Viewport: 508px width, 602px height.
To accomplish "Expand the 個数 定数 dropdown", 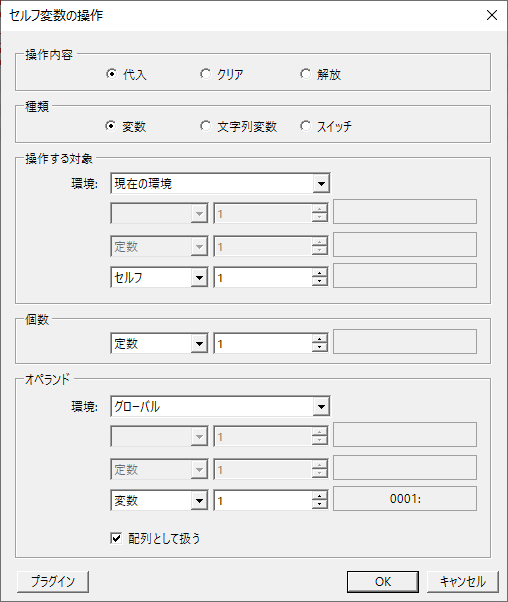I will click(x=199, y=344).
